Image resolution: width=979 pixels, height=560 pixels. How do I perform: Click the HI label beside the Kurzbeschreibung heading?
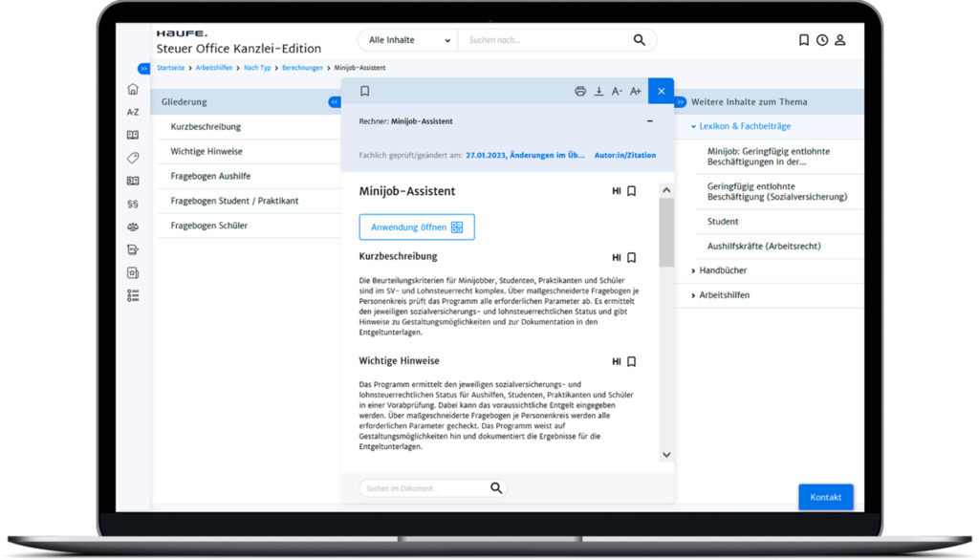(617, 257)
